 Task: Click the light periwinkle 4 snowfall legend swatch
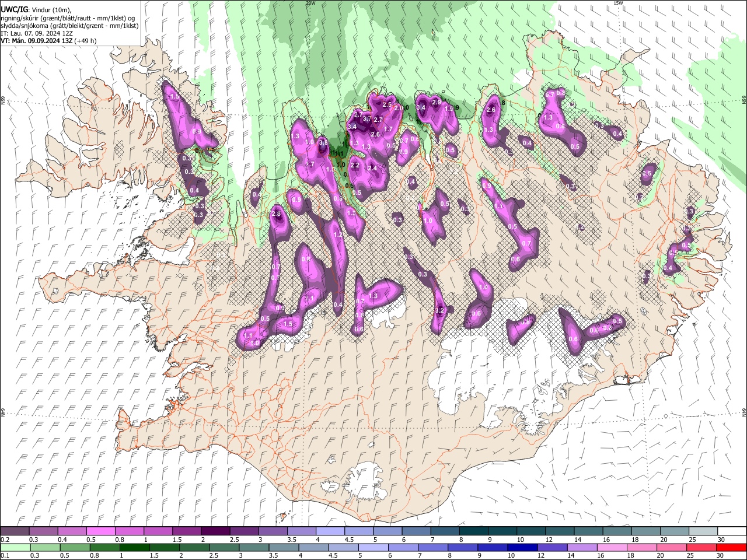[329, 531]
